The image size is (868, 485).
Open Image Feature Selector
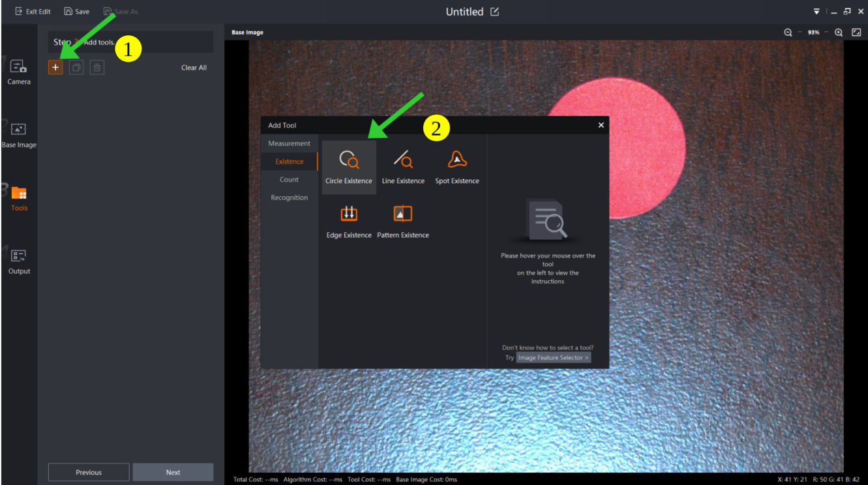tap(554, 358)
